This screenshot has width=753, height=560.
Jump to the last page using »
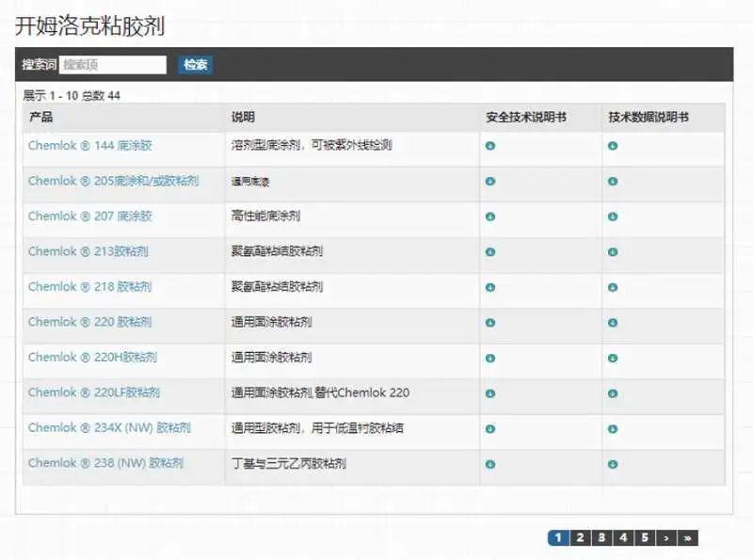(687, 537)
